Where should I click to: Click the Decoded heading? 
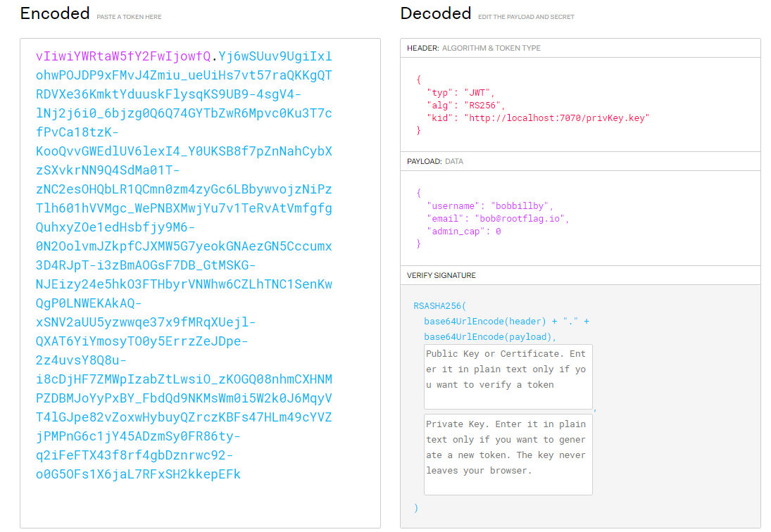pos(435,13)
